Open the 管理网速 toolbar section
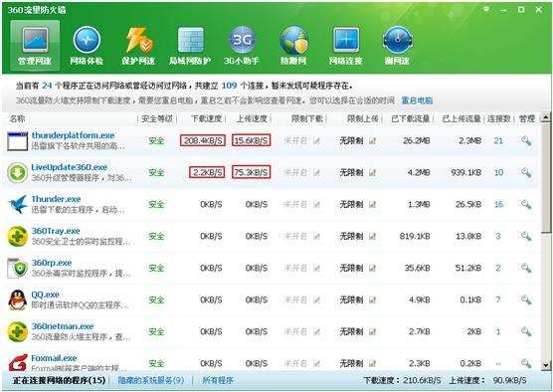The width and height of the screenshot is (553, 392). (x=35, y=46)
